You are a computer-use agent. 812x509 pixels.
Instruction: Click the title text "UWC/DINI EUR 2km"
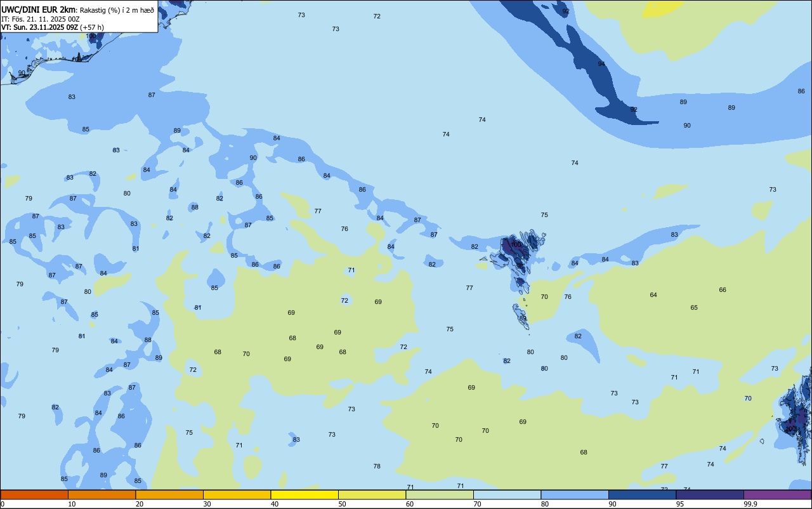pyautogui.click(x=38, y=10)
